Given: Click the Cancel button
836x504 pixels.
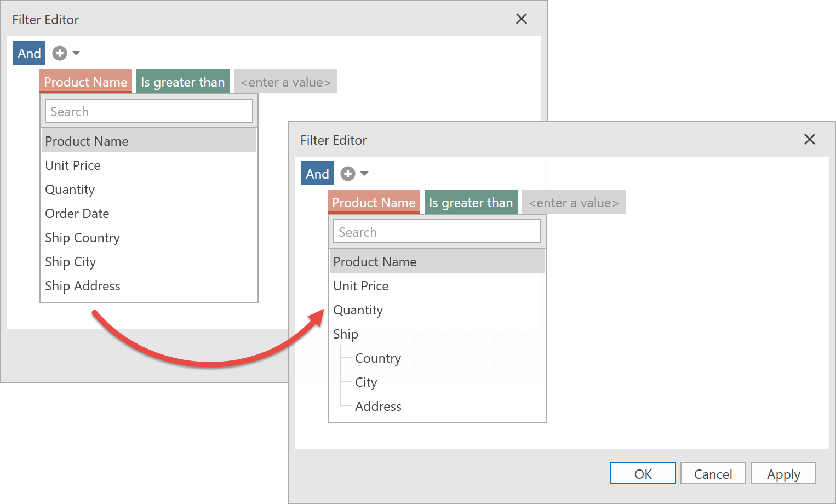Looking at the screenshot, I should pyautogui.click(x=713, y=474).
